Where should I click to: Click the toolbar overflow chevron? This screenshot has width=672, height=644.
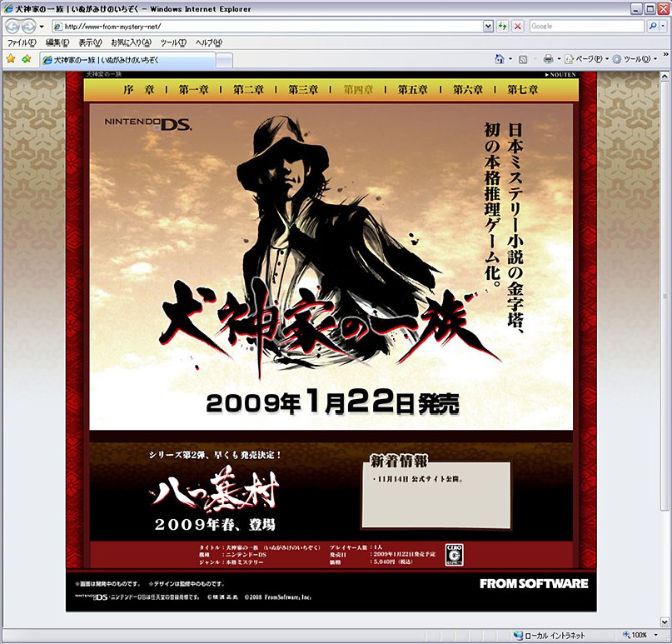(665, 54)
